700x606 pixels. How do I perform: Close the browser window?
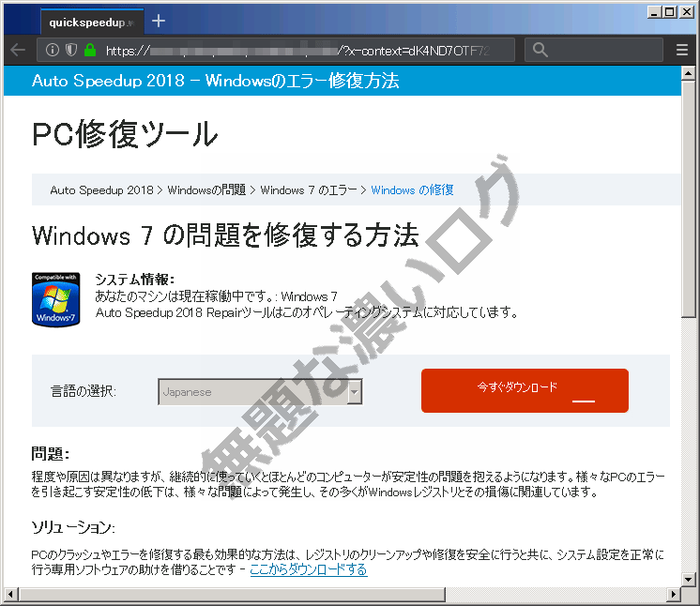[x=686, y=12]
